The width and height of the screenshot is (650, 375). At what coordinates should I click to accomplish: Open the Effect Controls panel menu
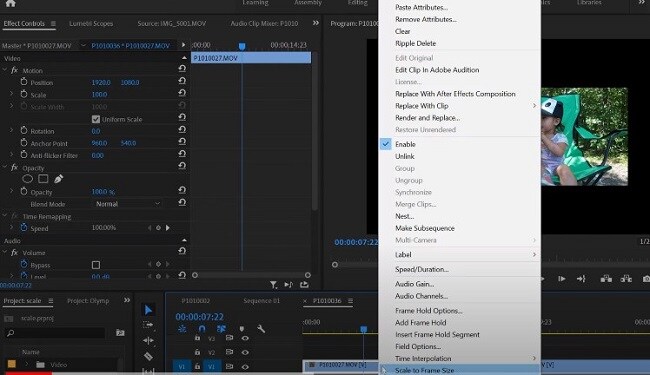pos(53,24)
